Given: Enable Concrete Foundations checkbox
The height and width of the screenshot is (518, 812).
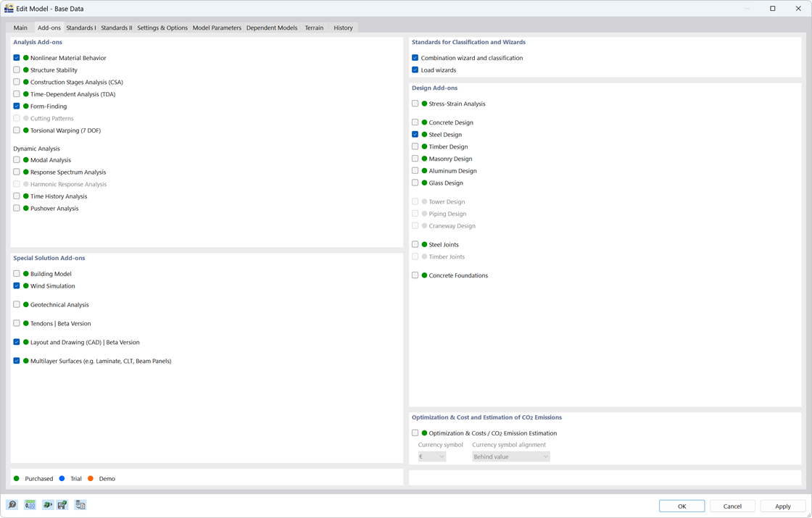Looking at the screenshot, I should [415, 275].
